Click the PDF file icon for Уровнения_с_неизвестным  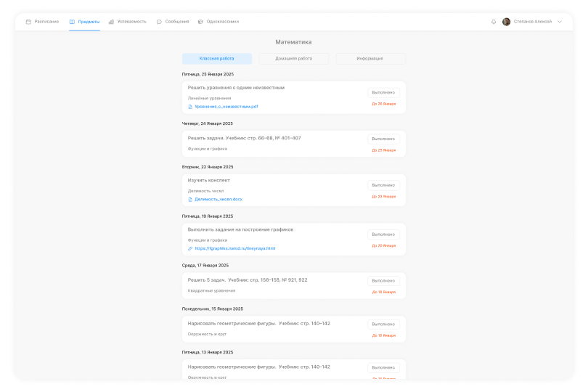pos(190,107)
